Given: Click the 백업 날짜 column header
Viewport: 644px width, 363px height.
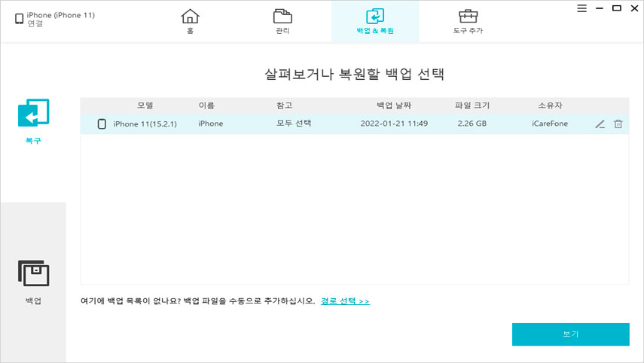Looking at the screenshot, I should [394, 105].
